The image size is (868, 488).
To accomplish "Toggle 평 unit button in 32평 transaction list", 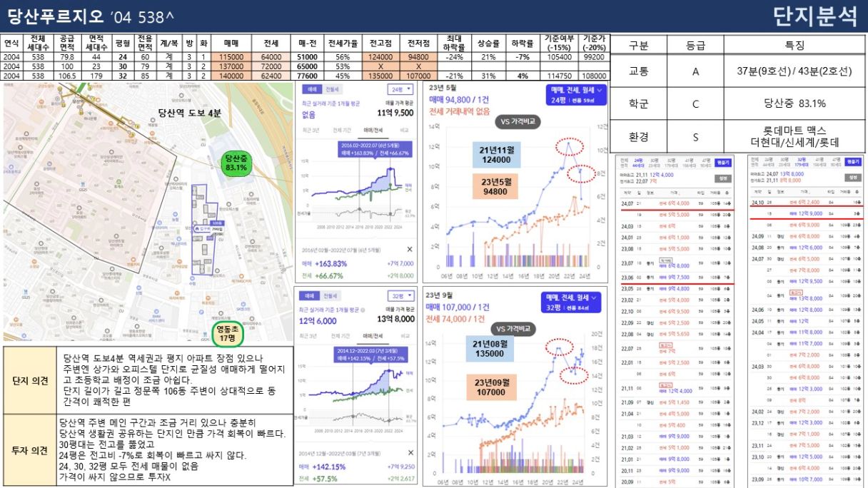I will coord(852,162).
